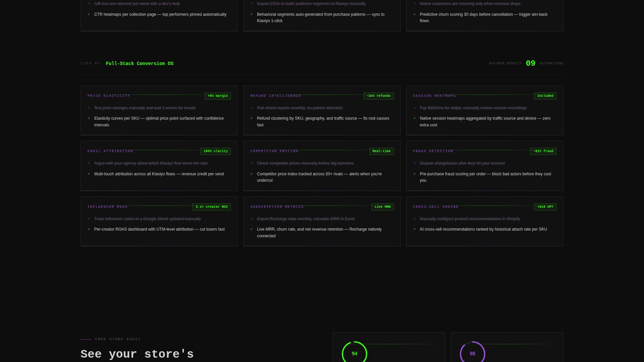Click the X mark beside 'Manually configure product recommendations'
The height and width of the screenshot is (362, 644).
[415, 219]
